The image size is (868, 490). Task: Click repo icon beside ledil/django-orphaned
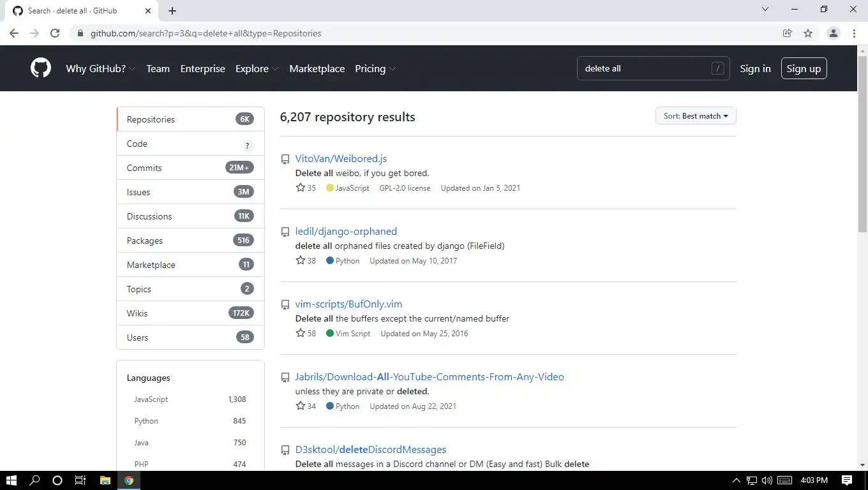[285, 232]
